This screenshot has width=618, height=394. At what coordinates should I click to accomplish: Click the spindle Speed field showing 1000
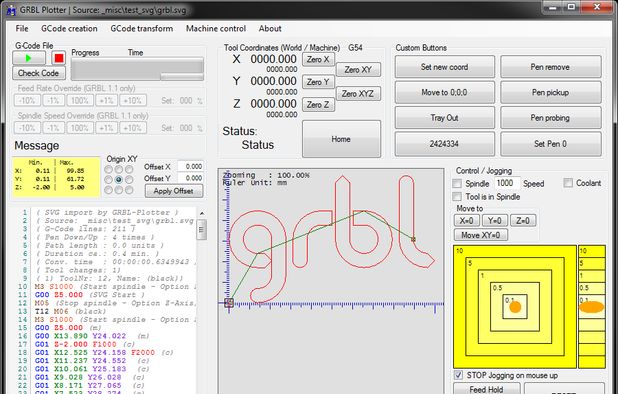pos(507,183)
